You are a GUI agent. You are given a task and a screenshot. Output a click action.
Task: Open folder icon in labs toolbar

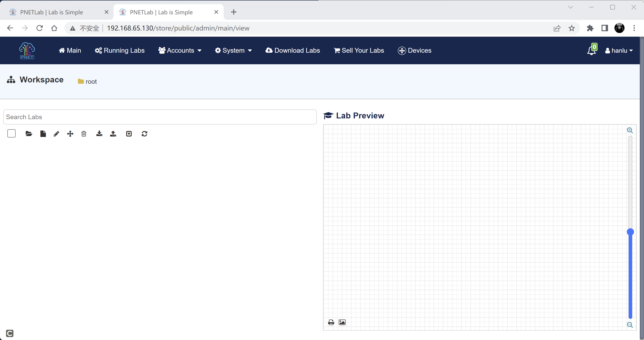click(29, 134)
